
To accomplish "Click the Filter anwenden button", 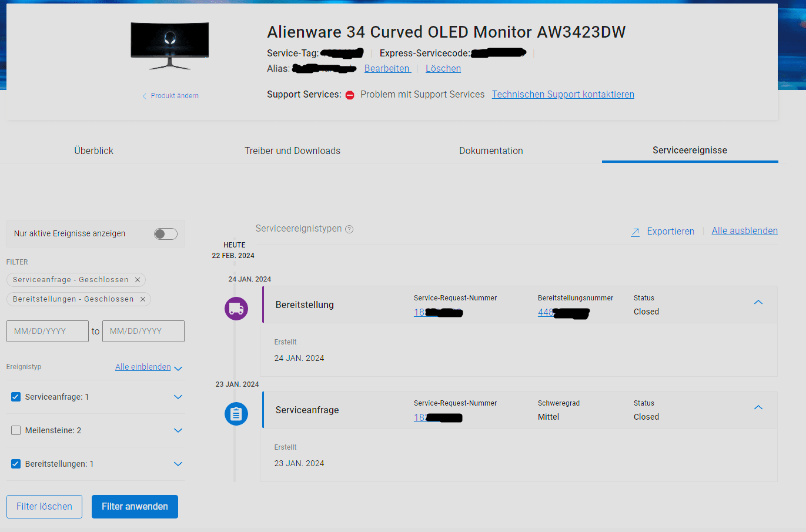I will tap(135, 507).
